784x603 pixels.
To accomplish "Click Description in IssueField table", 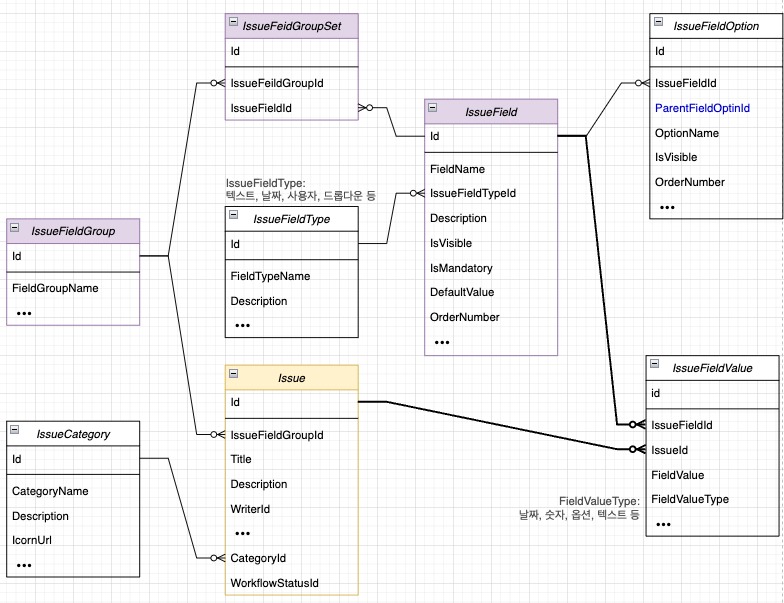I will click(x=491, y=218).
